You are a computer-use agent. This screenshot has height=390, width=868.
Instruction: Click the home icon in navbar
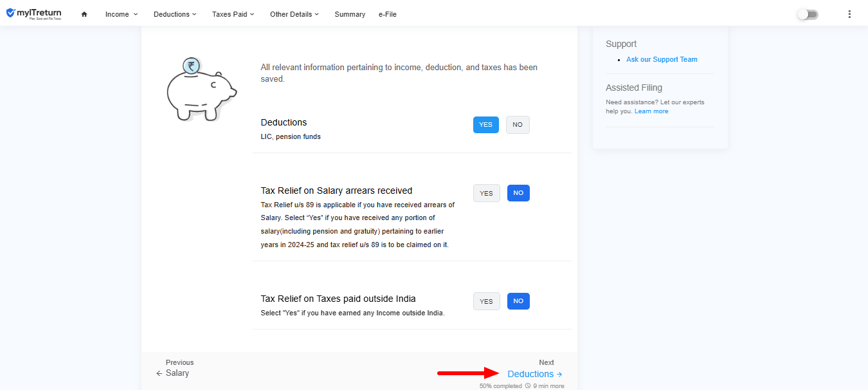(x=84, y=14)
